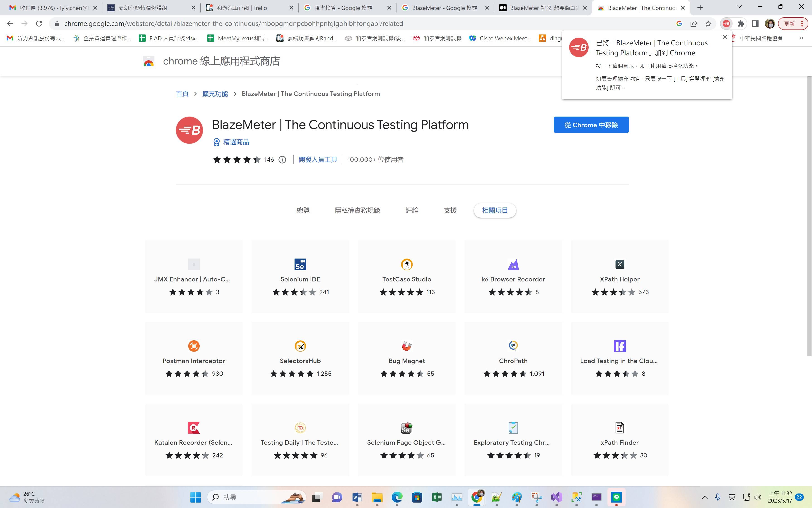Reload the current page
The image size is (812, 508).
(39, 24)
